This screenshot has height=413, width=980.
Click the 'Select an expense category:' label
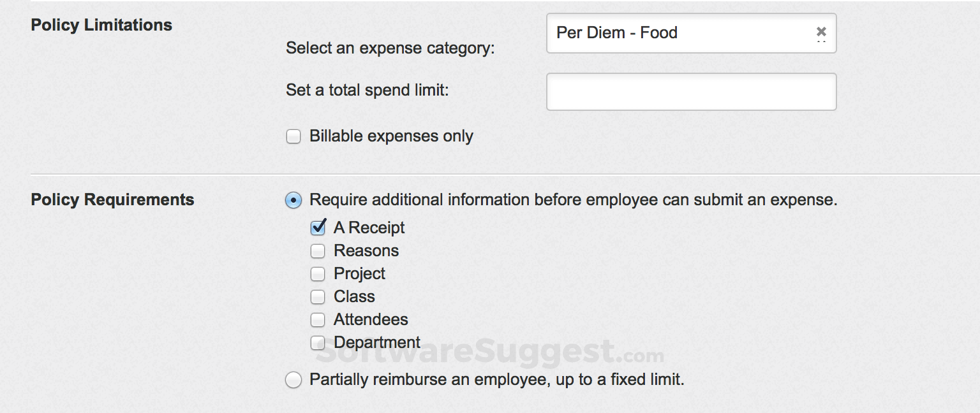point(390,48)
